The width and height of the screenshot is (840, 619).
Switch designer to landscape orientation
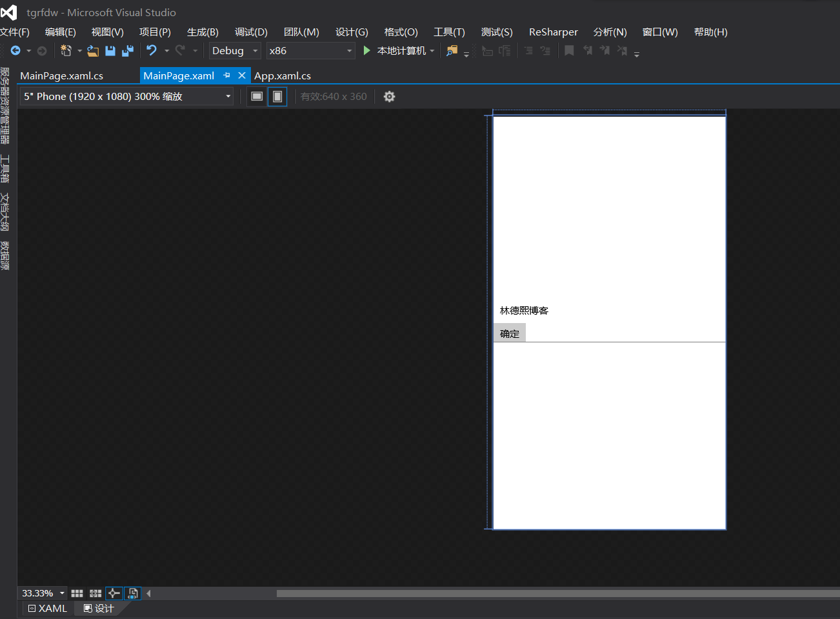(x=257, y=97)
